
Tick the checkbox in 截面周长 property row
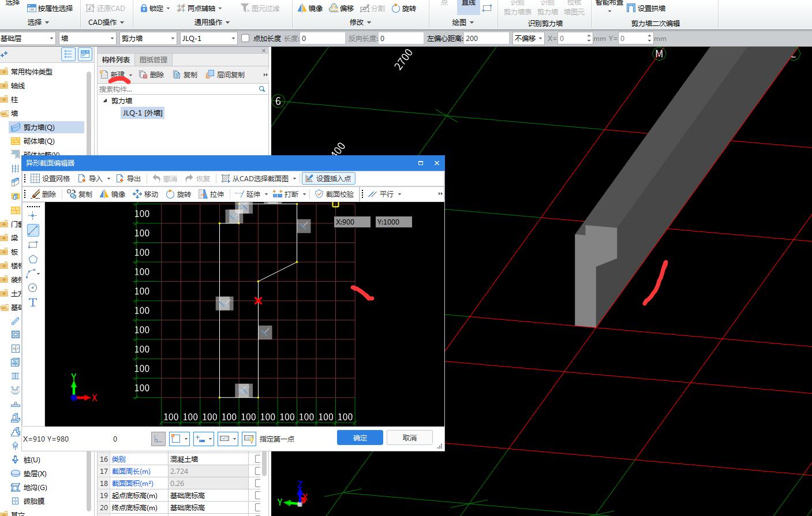pyautogui.click(x=258, y=471)
